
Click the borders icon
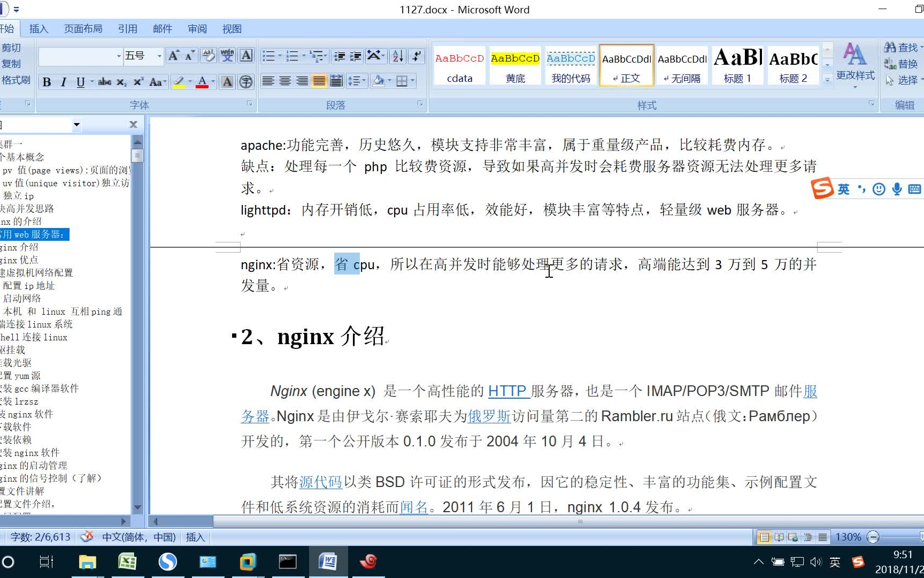(402, 81)
